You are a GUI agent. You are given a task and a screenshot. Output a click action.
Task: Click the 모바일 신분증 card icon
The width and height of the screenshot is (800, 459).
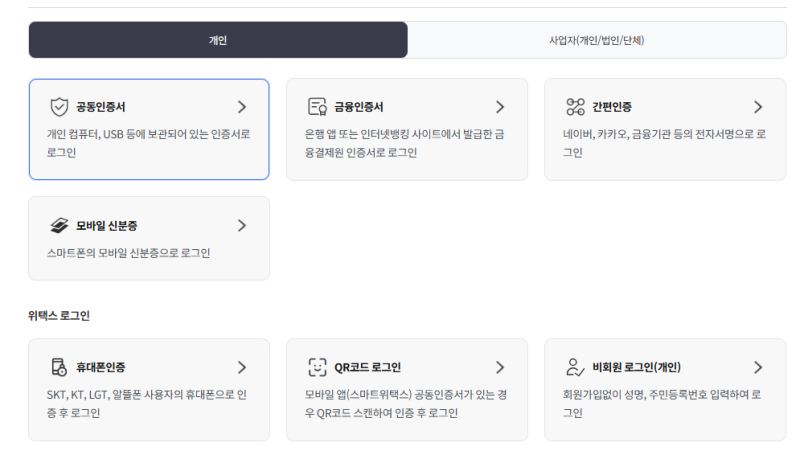click(x=59, y=225)
